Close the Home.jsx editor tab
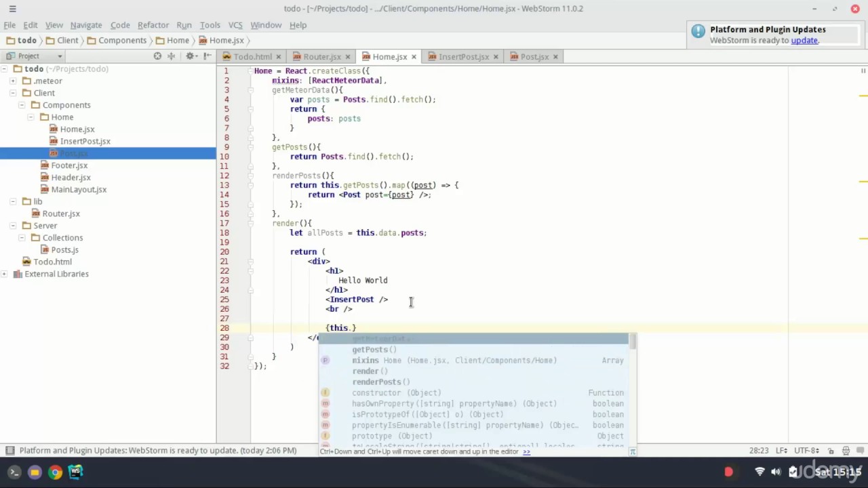 pos(414,57)
